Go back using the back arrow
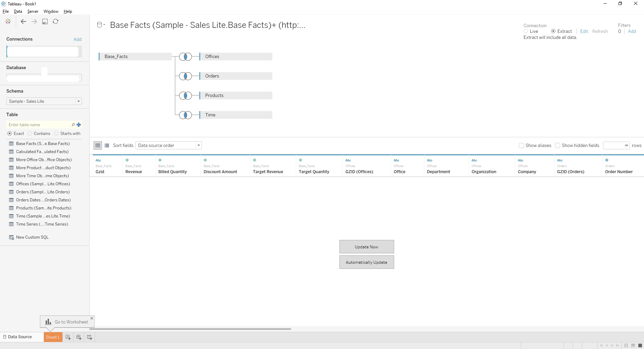644x349 pixels. pyautogui.click(x=23, y=21)
